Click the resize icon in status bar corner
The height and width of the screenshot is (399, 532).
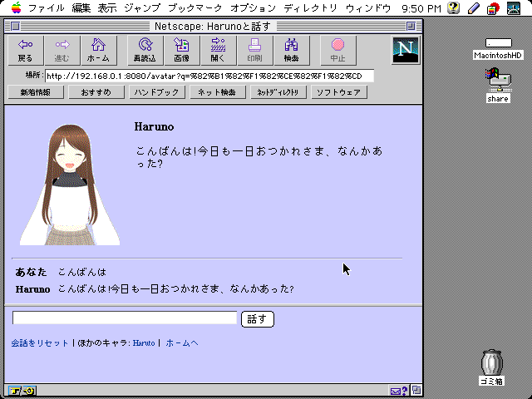click(x=417, y=390)
